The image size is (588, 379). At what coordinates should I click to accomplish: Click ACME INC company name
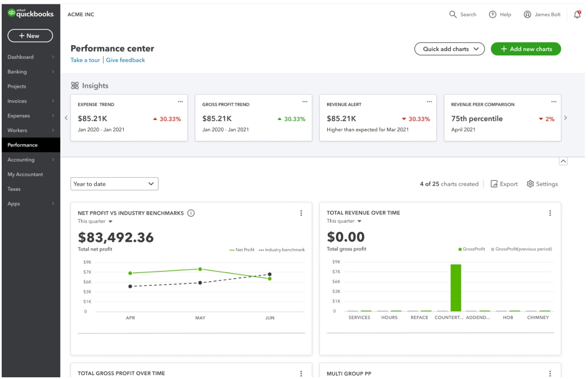[x=81, y=14]
